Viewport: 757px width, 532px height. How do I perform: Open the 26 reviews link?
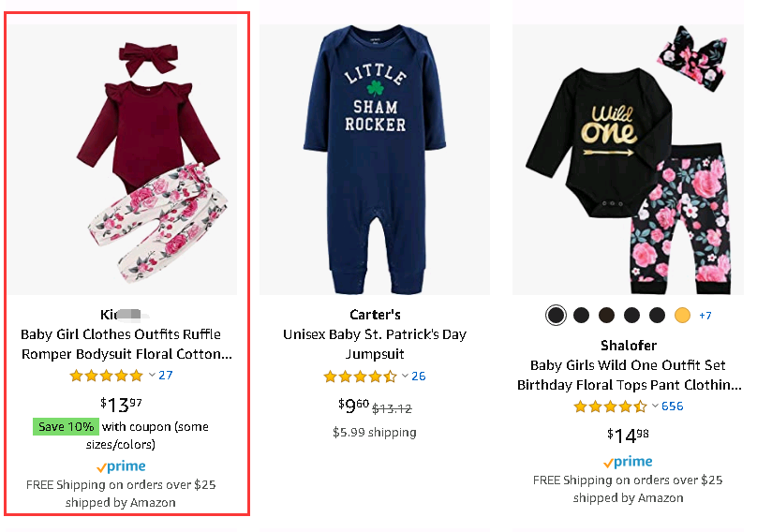tap(419, 377)
